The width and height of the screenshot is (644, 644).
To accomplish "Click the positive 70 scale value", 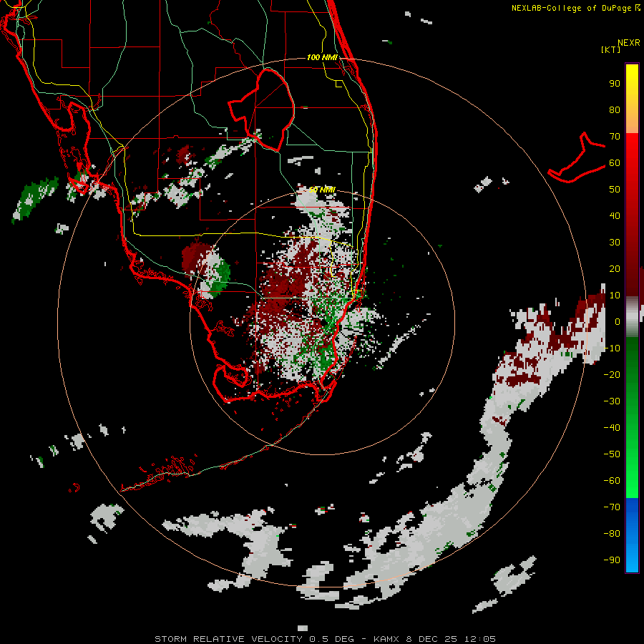I will [615, 137].
